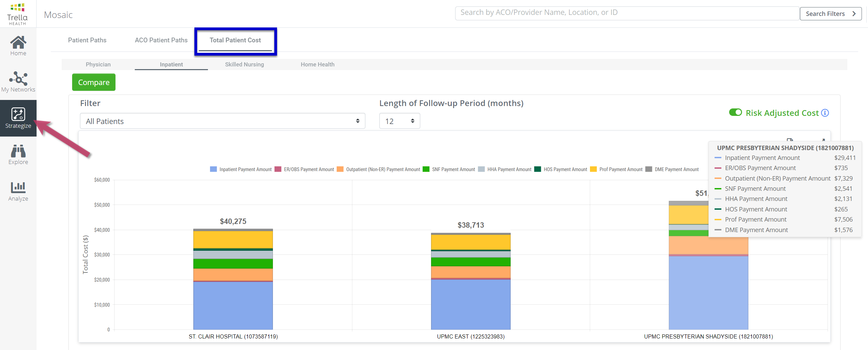This screenshot has height=350, width=868.
Task: Click the Trella Health logo
Action: pyautogui.click(x=18, y=14)
